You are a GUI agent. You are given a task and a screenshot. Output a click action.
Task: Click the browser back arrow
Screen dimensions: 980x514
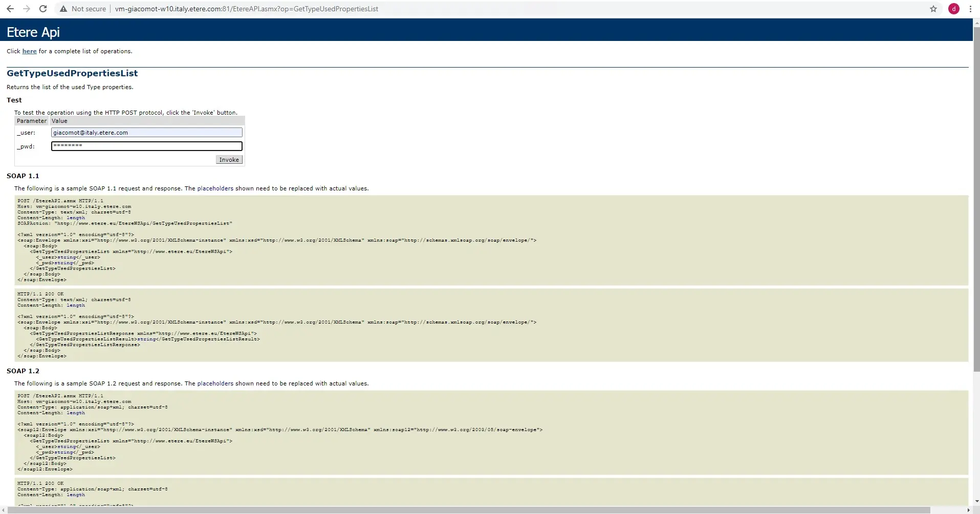click(10, 9)
